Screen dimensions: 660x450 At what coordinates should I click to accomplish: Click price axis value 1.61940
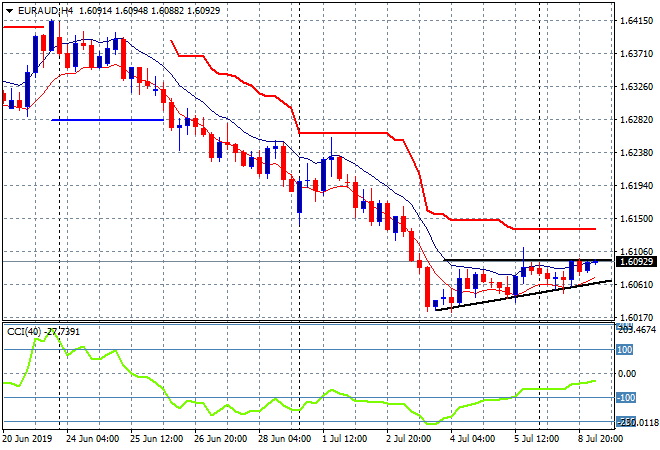point(636,186)
